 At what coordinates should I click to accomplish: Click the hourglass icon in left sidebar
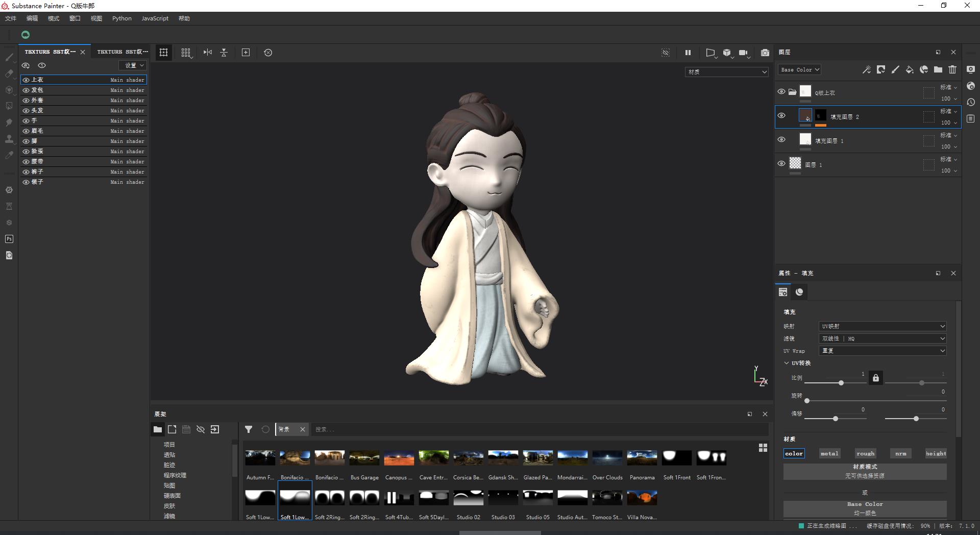pos(9,206)
